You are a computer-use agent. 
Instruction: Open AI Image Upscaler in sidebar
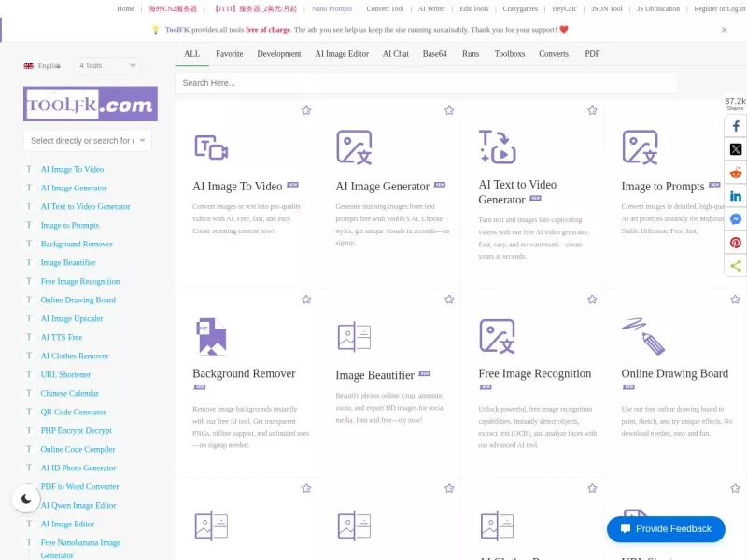coord(72,318)
